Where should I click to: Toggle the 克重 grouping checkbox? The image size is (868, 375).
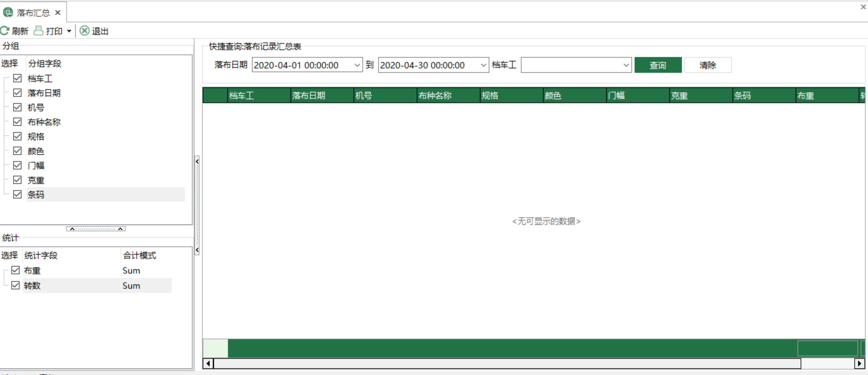click(x=17, y=180)
